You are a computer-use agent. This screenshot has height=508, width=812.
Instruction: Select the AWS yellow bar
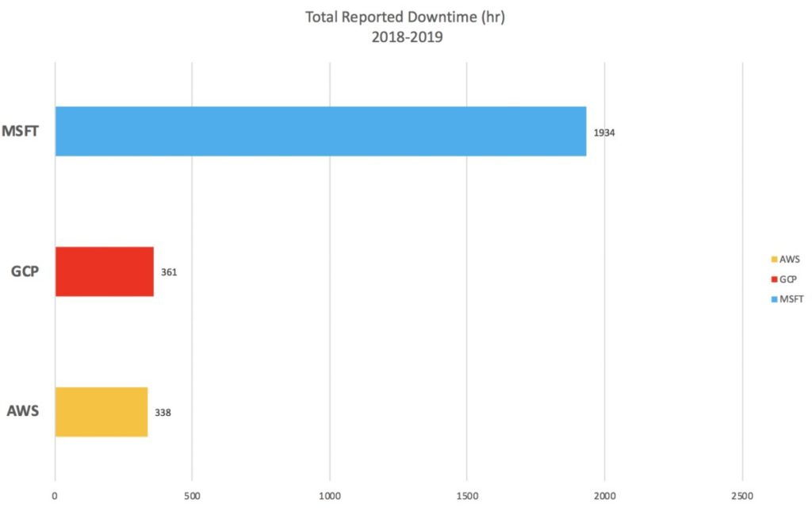[100, 411]
